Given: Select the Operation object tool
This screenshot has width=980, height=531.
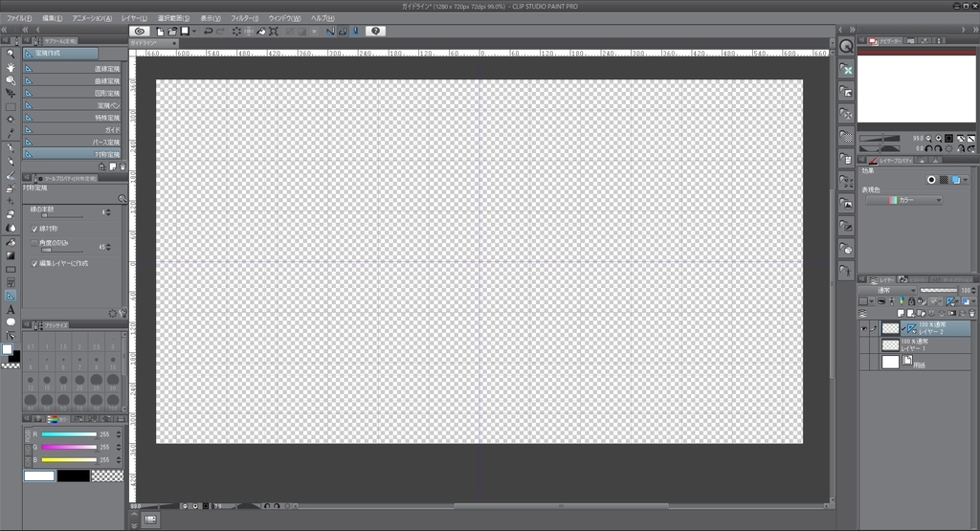Looking at the screenshot, I should [11, 80].
